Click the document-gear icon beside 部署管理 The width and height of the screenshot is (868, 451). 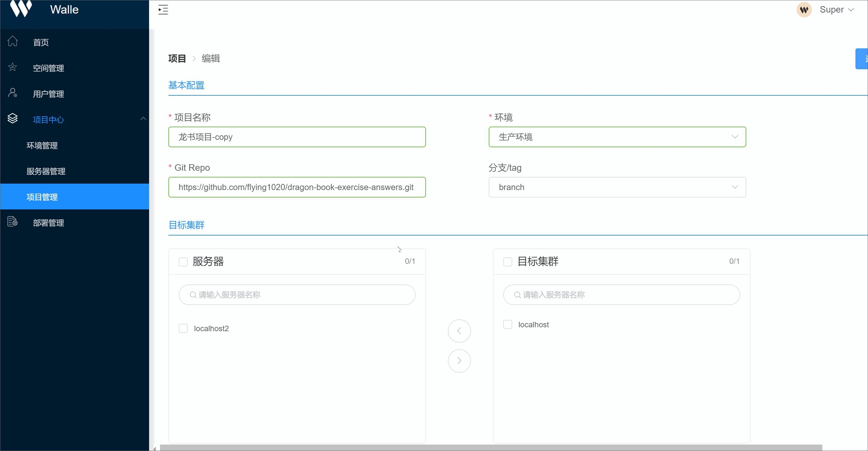click(13, 222)
